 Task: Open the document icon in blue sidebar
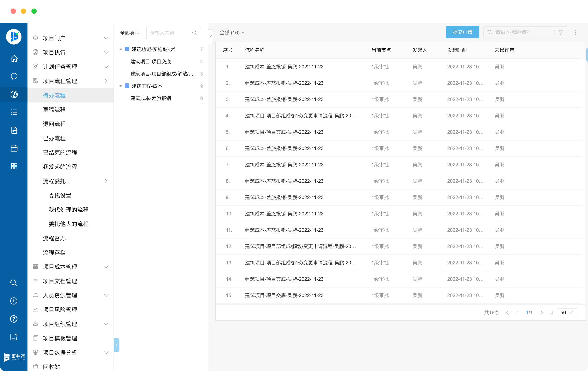(14, 130)
